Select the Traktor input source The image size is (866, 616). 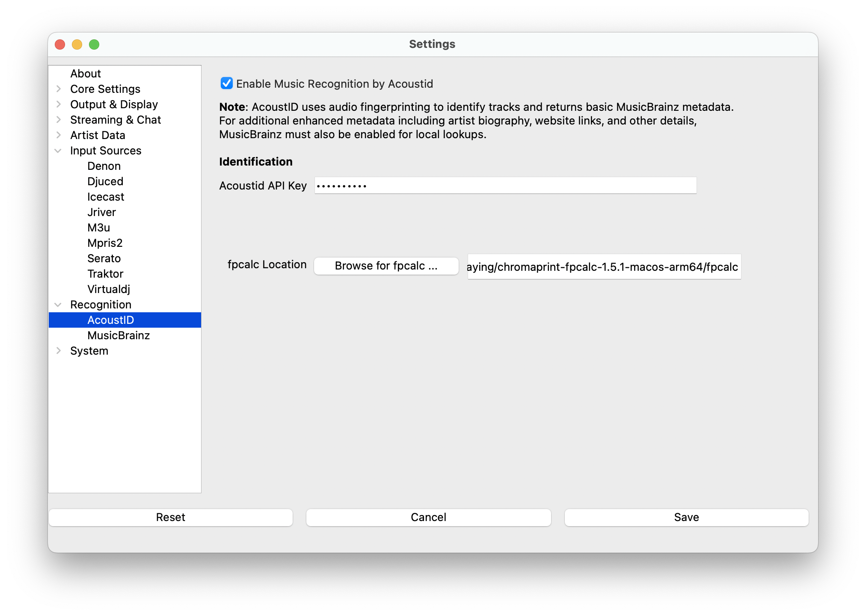105,274
